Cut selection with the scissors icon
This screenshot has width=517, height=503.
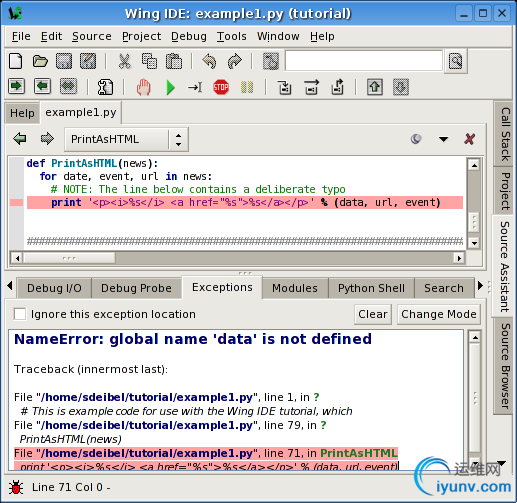[x=124, y=61]
